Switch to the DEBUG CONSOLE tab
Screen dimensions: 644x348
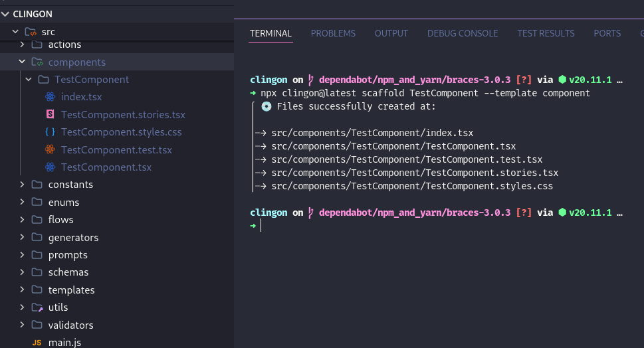tap(462, 33)
